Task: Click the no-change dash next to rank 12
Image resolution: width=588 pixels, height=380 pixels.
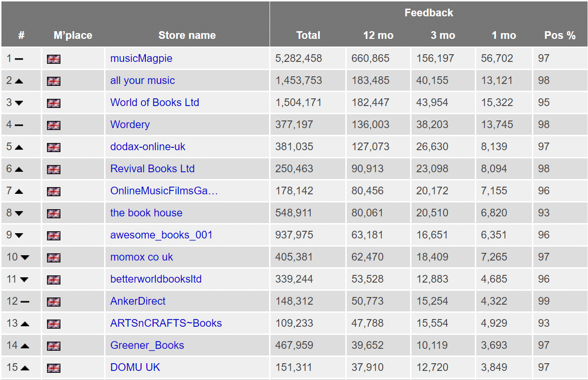Action: [25, 302]
